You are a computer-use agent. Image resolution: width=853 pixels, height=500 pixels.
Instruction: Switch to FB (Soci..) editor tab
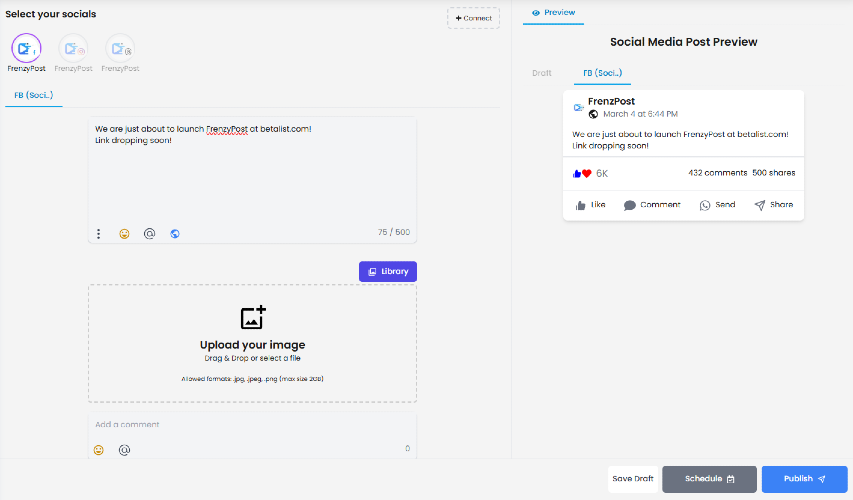[34, 95]
